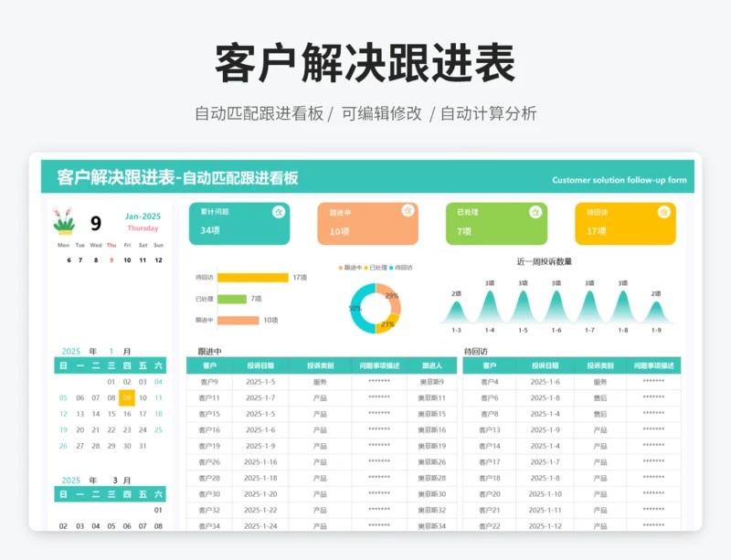Select the 奥菲斯11 follow-up person cell

click(431, 398)
